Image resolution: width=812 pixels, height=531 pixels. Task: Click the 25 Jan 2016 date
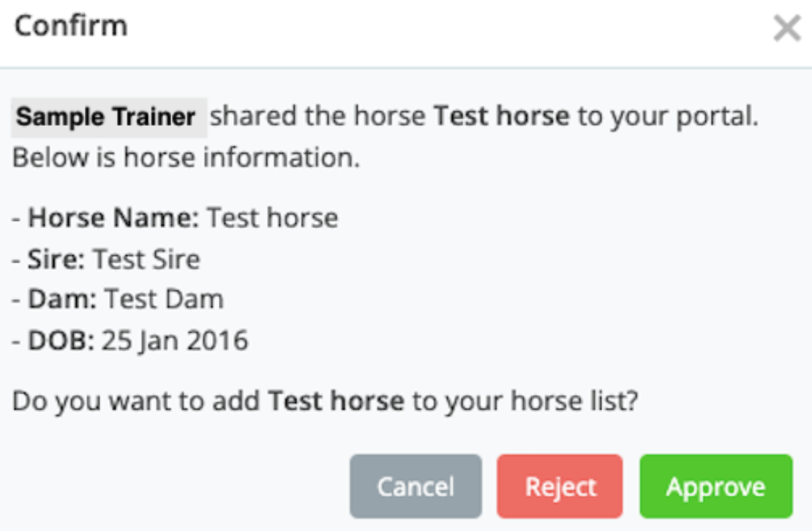(x=175, y=340)
